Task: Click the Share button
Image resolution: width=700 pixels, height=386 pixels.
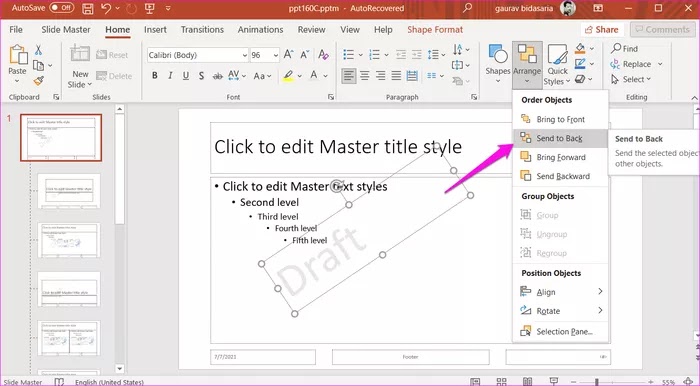Action: (x=602, y=30)
